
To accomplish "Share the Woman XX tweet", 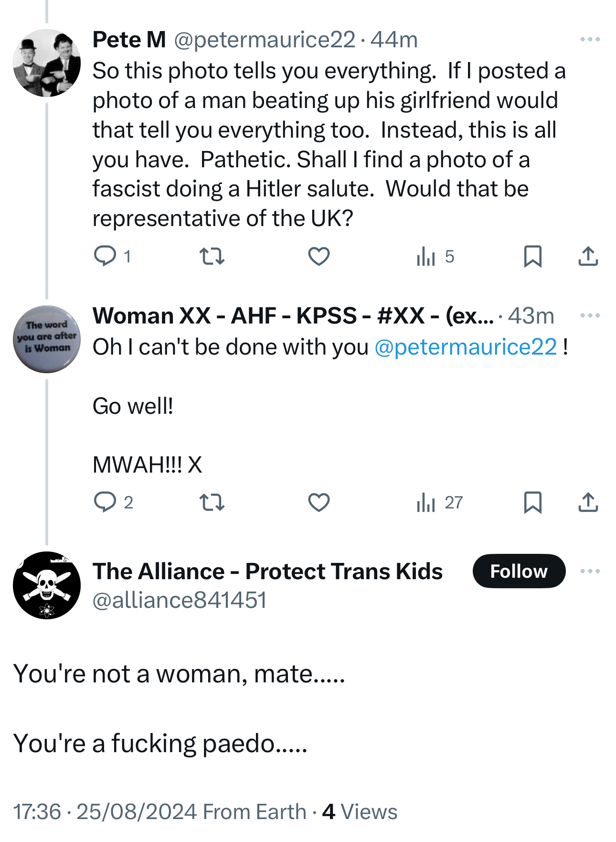I will click(588, 502).
